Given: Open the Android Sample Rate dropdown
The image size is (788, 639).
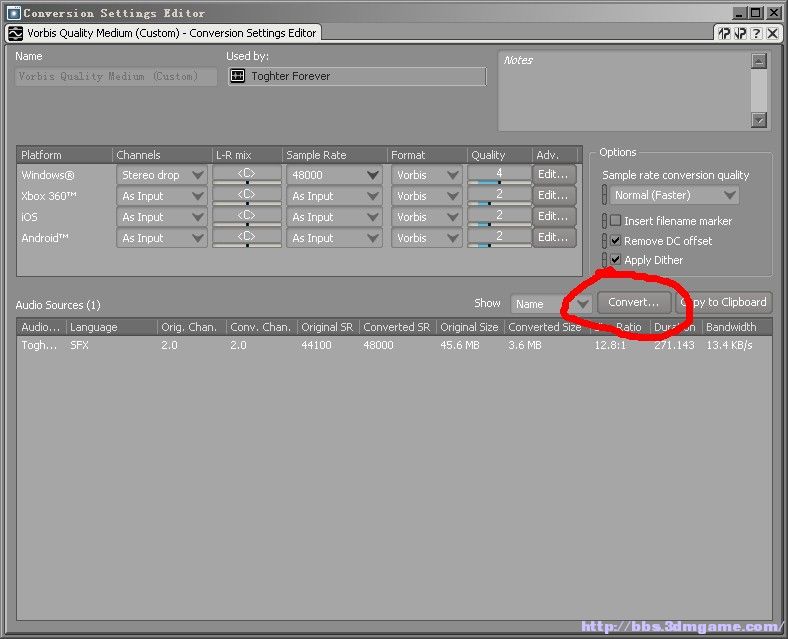Looking at the screenshot, I should click(334, 238).
